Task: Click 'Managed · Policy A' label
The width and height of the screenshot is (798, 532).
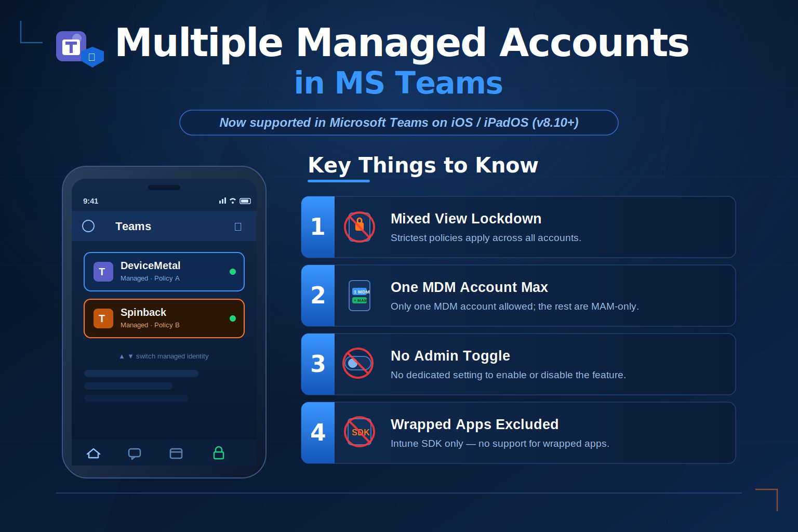Action: click(x=150, y=278)
